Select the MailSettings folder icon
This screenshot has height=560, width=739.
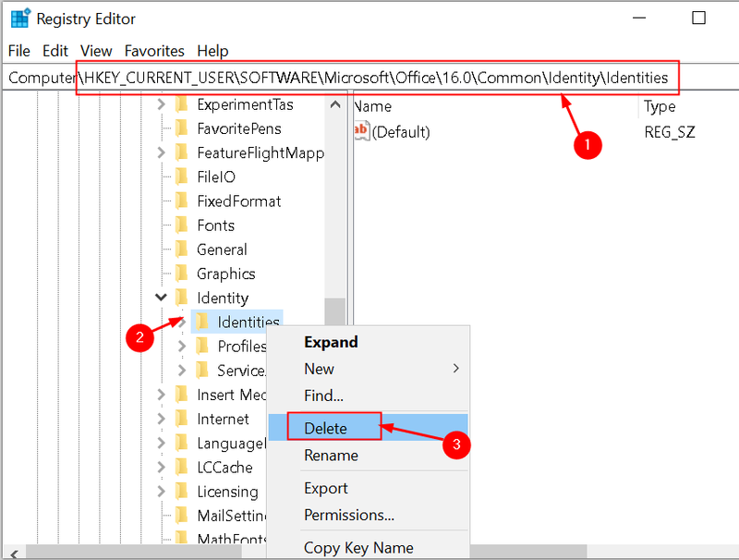[x=181, y=516]
